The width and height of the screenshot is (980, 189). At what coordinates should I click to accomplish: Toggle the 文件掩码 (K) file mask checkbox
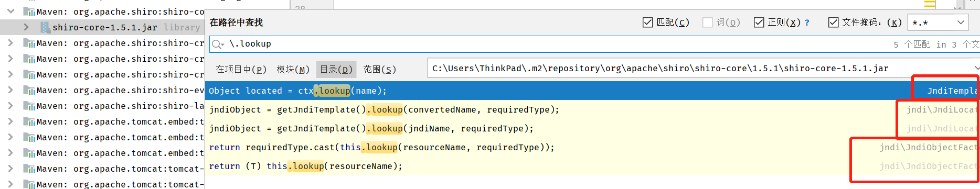tap(833, 23)
